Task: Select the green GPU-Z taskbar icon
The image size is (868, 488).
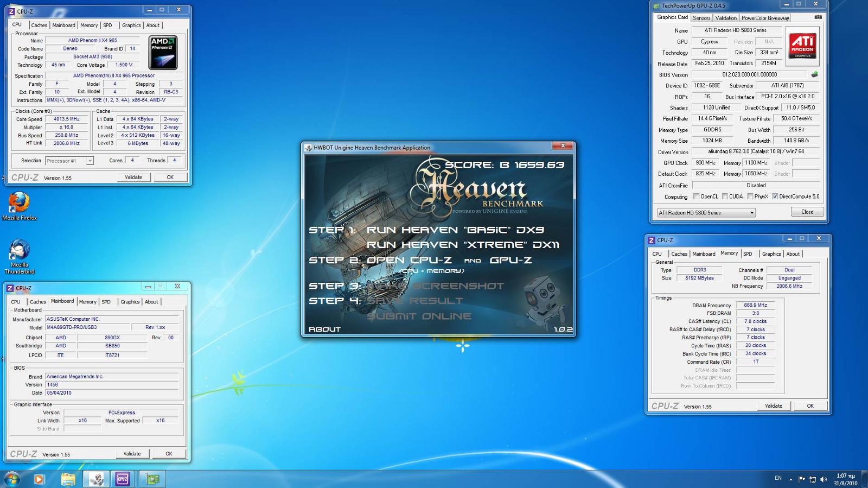Action: pyautogui.click(x=152, y=479)
